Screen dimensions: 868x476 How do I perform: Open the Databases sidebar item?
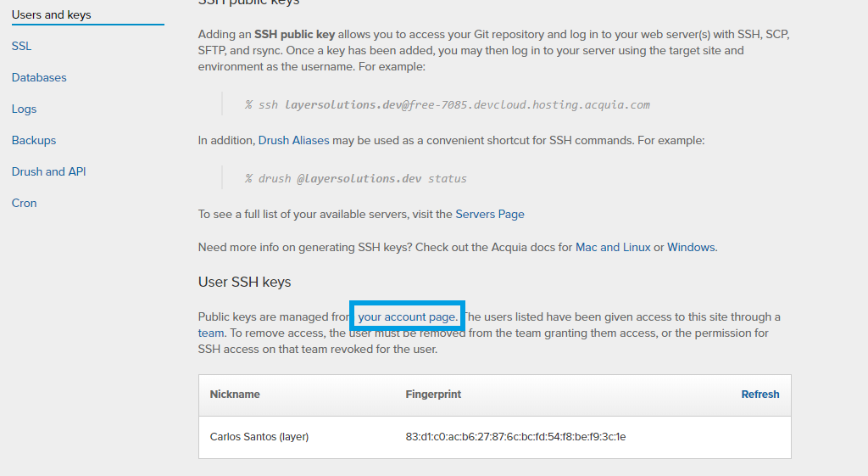pos(39,77)
